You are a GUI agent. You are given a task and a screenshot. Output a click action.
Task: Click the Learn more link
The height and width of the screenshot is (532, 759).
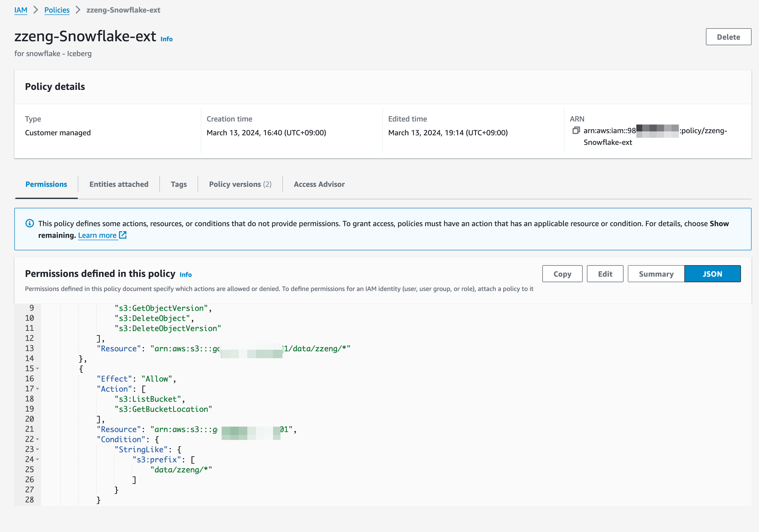pyautogui.click(x=98, y=235)
